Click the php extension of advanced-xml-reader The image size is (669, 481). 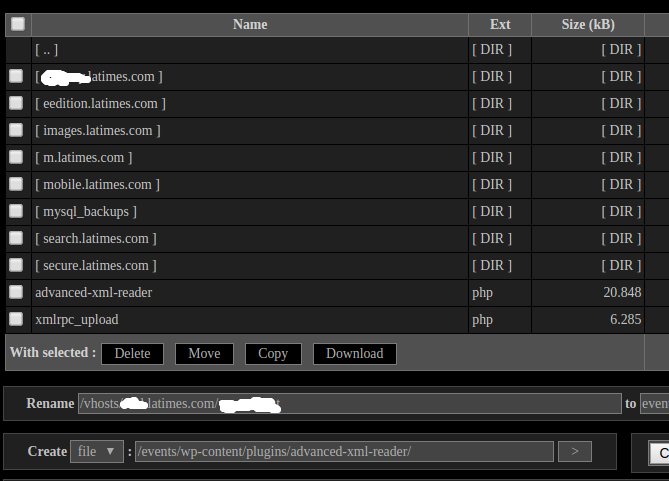click(483, 293)
